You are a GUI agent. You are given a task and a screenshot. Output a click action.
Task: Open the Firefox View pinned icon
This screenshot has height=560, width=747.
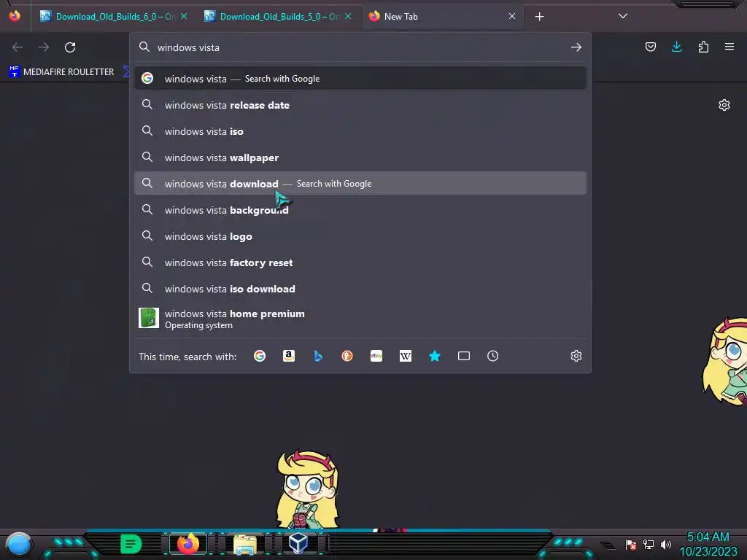click(15, 16)
